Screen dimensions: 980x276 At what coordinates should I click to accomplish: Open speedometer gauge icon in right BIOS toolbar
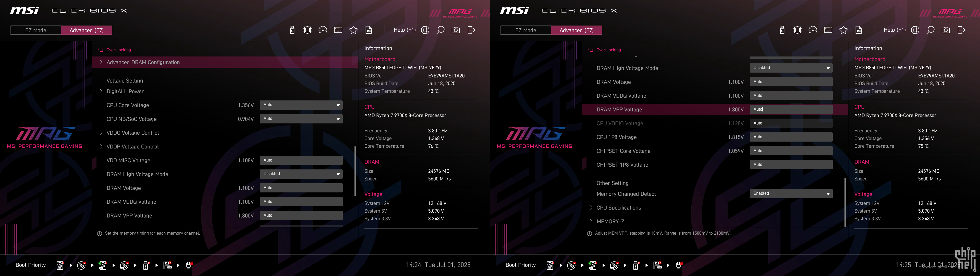pyautogui.click(x=813, y=30)
